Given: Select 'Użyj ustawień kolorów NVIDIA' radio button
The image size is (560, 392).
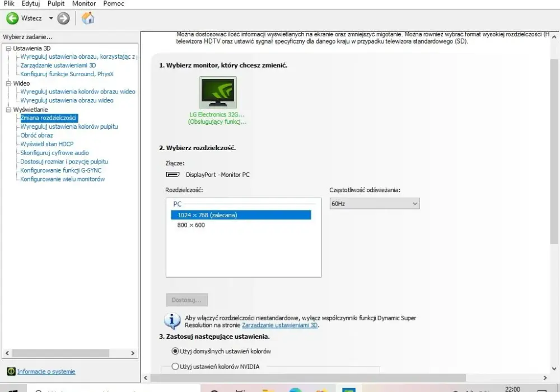Looking at the screenshot, I should (x=175, y=366).
